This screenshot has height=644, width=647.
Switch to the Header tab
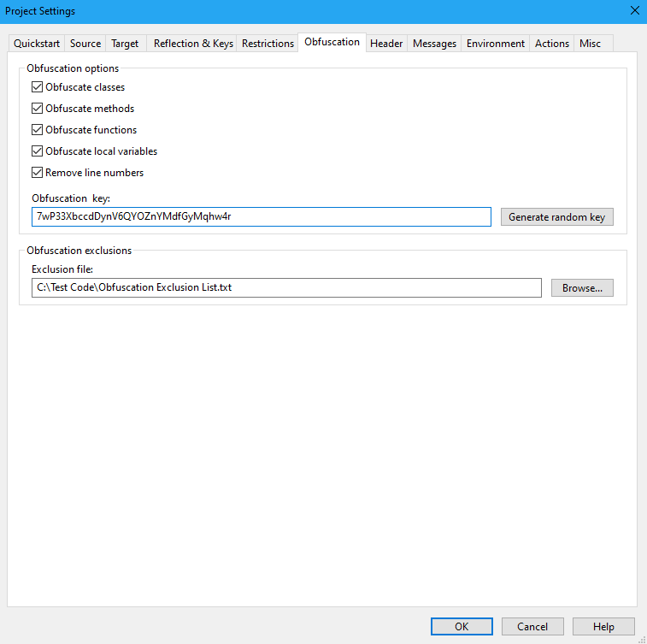pyautogui.click(x=386, y=44)
